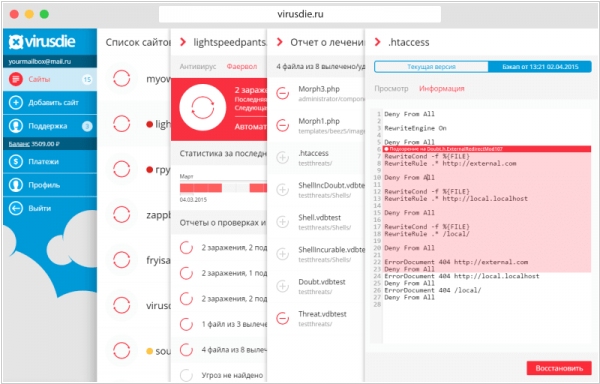Screen dimensions: 600x384
Task: Click the plus icon next to Добавить сайт
Action: click(16, 103)
